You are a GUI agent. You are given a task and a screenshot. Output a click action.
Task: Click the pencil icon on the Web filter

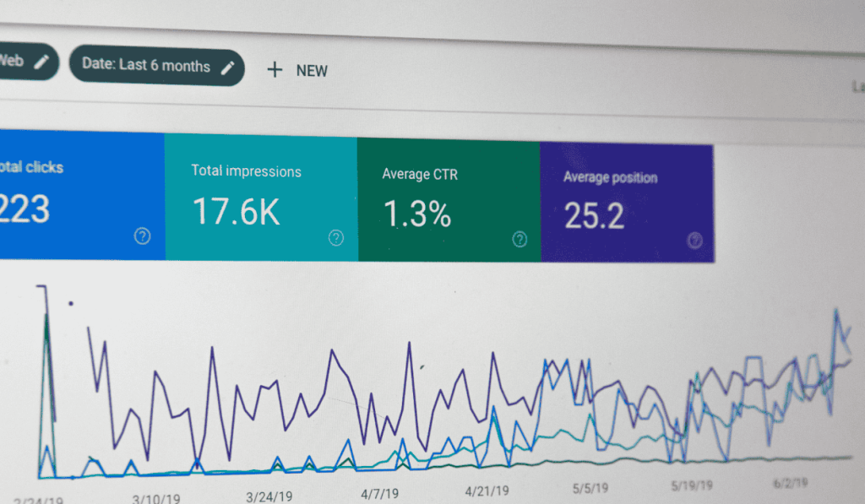pos(42,62)
